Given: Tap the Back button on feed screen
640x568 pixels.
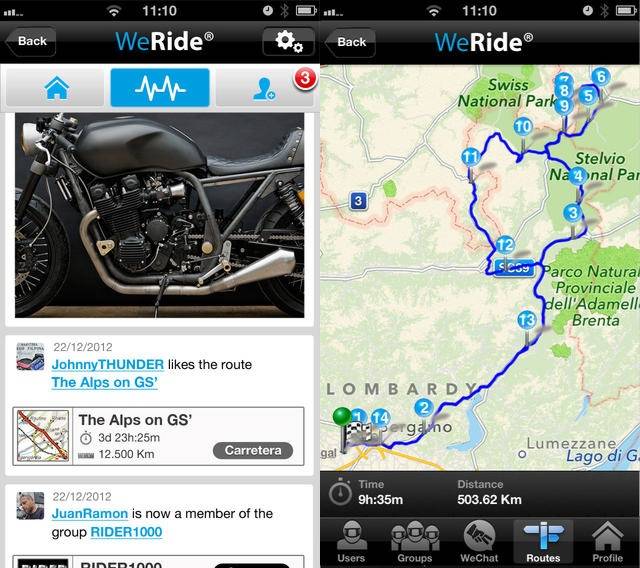Looking at the screenshot, I should tap(31, 41).
